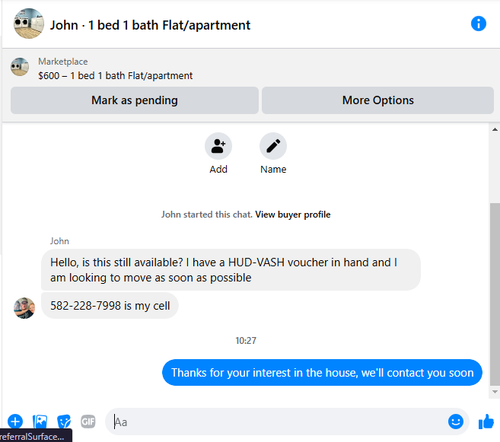
Task: Click the sender name 'John' above the message
Action: coord(60,241)
